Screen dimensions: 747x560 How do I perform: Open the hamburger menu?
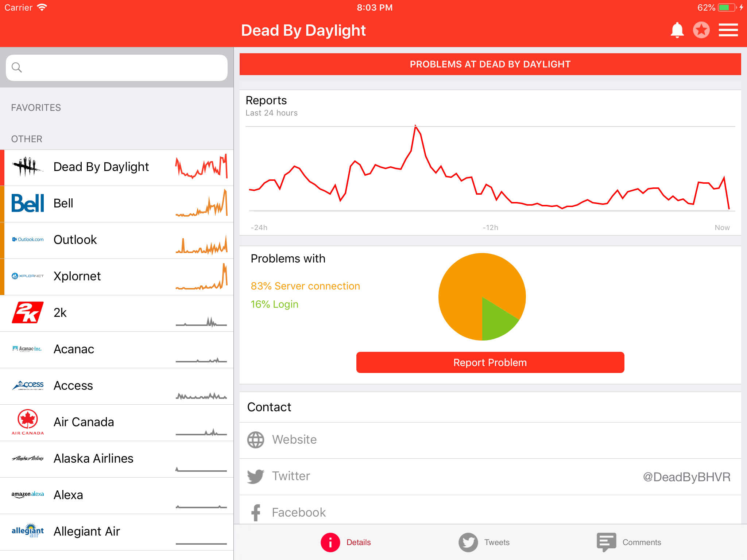coord(728,30)
